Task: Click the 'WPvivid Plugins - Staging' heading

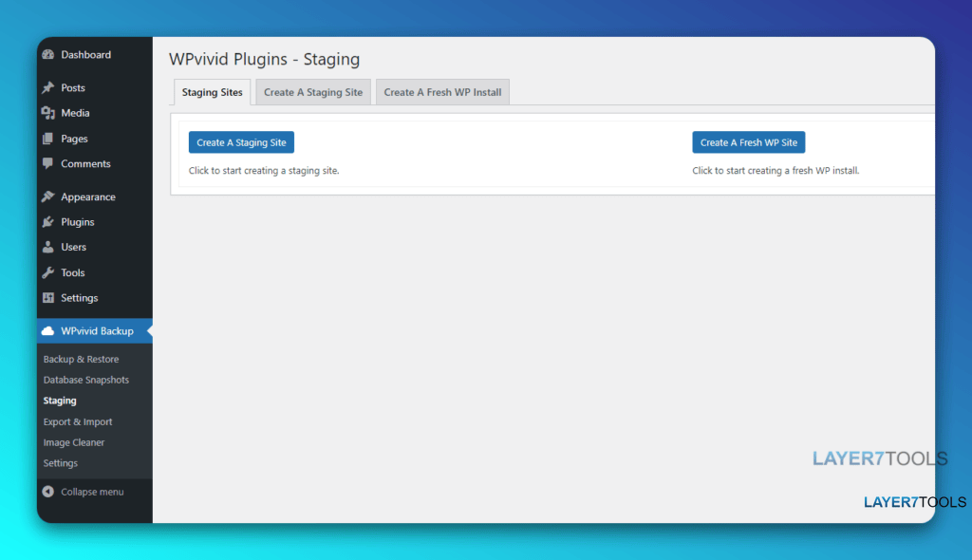Action: coord(264,59)
